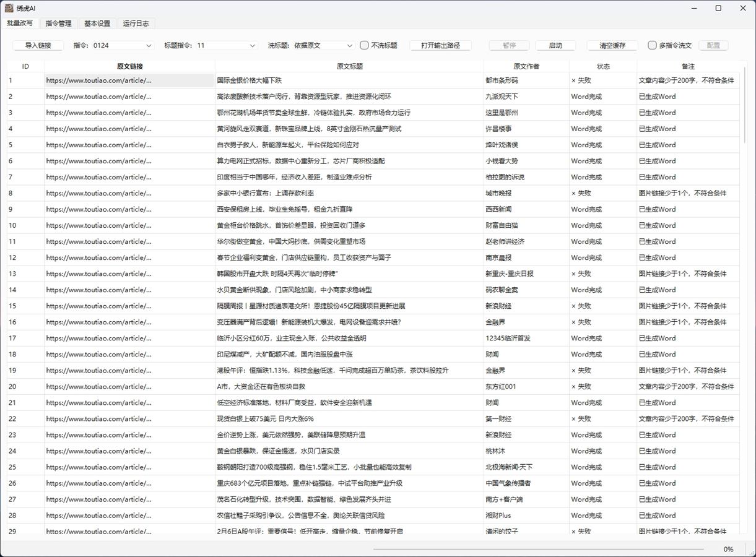Switch to the 指令管理 tab
The width and height of the screenshot is (756, 557).
pos(59,24)
